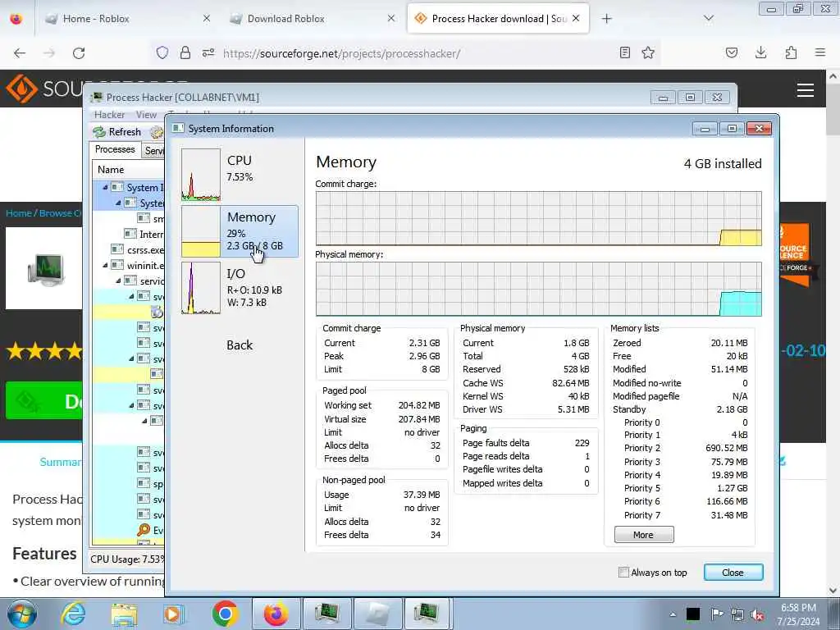Viewport: 840px width, 630px height.
Task: Close the Process Hacker download browser tab
Action: (576, 18)
